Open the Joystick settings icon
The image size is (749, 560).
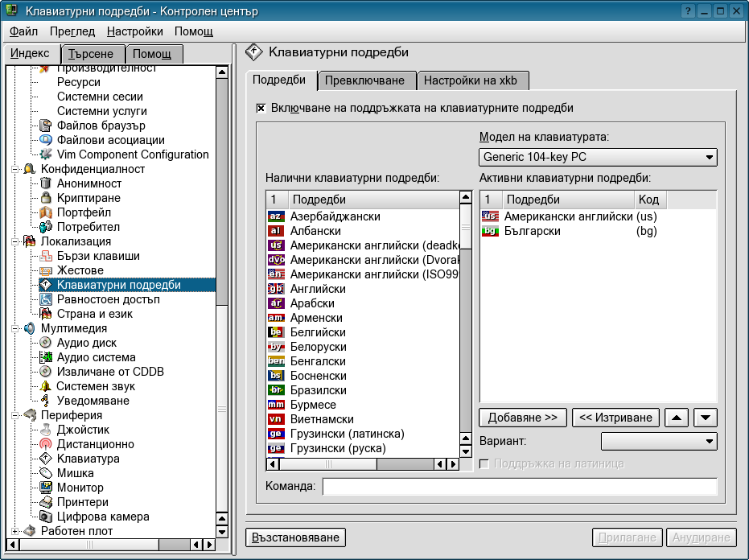click(46, 430)
